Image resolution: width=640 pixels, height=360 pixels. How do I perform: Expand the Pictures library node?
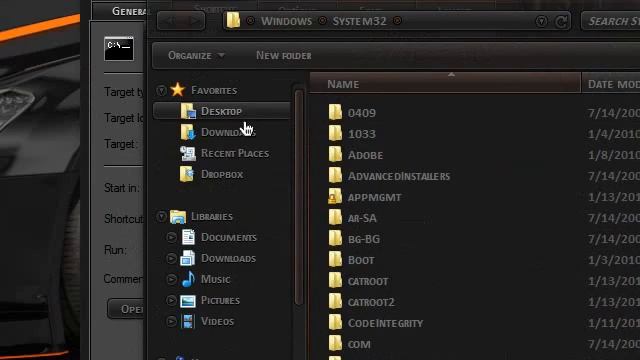(x=171, y=300)
